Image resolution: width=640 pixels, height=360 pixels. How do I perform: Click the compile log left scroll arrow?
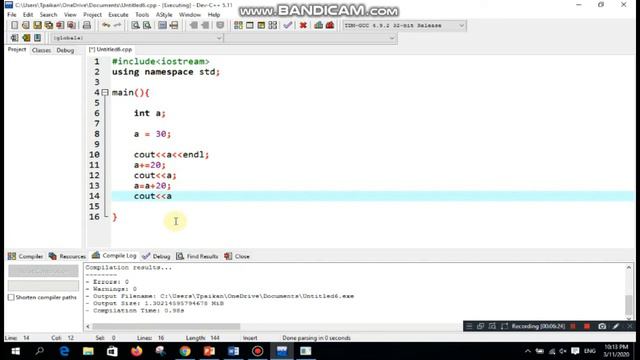(88, 327)
